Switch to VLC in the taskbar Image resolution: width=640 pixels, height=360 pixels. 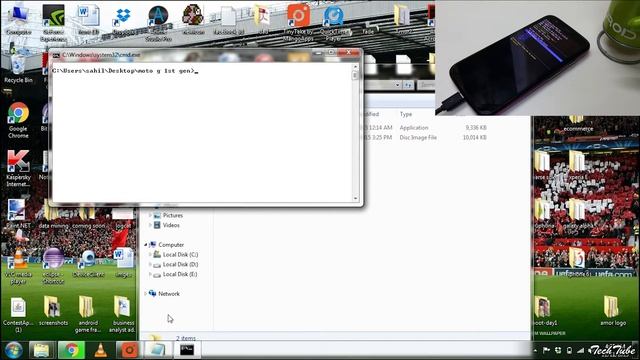[x=100, y=350]
